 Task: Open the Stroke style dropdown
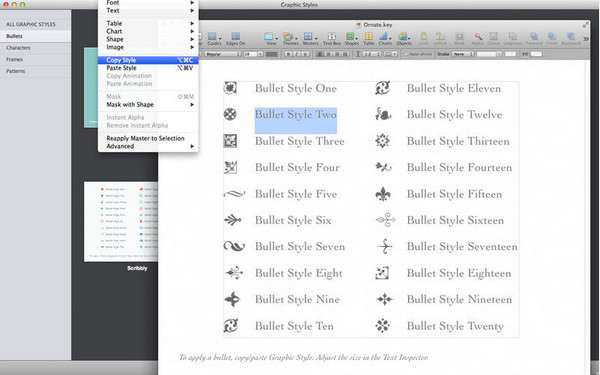pyautogui.click(x=463, y=54)
